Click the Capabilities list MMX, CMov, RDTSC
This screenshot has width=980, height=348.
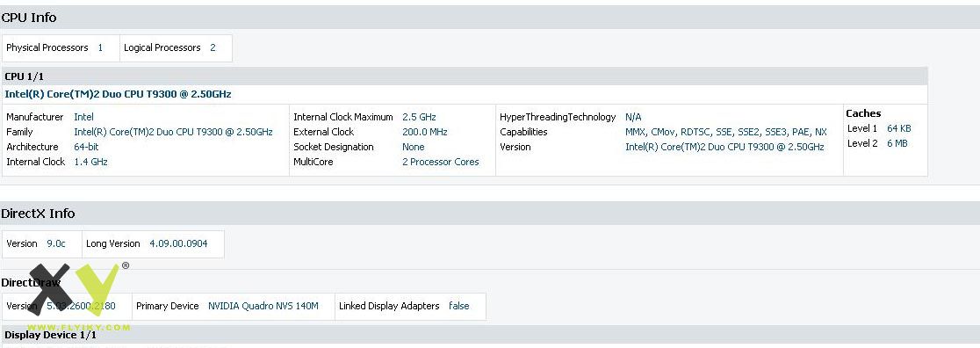point(726,132)
